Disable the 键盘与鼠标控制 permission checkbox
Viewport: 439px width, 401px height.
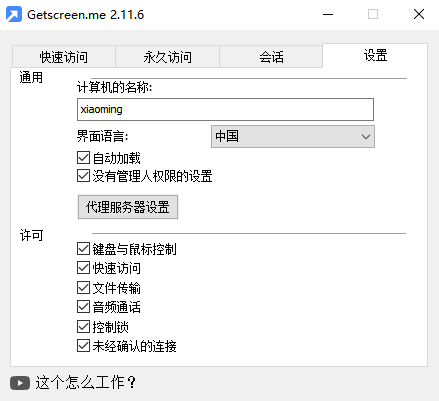[83, 249]
